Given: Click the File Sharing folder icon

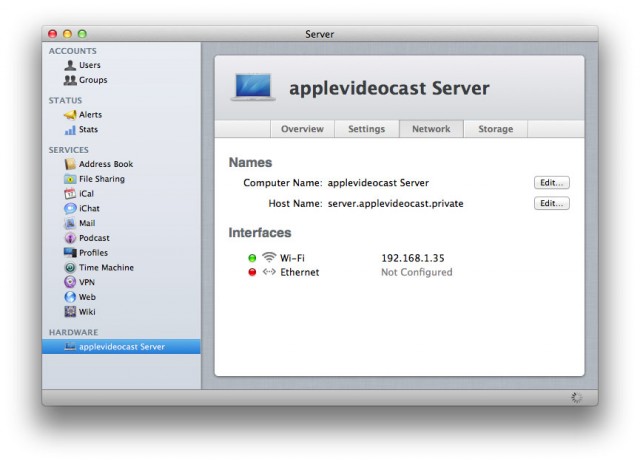Looking at the screenshot, I should click(x=70, y=179).
